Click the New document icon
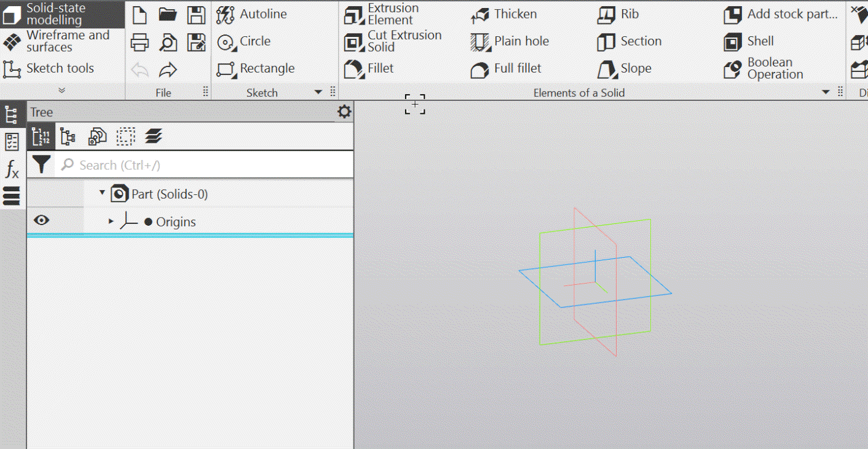The image size is (868, 449). (140, 15)
